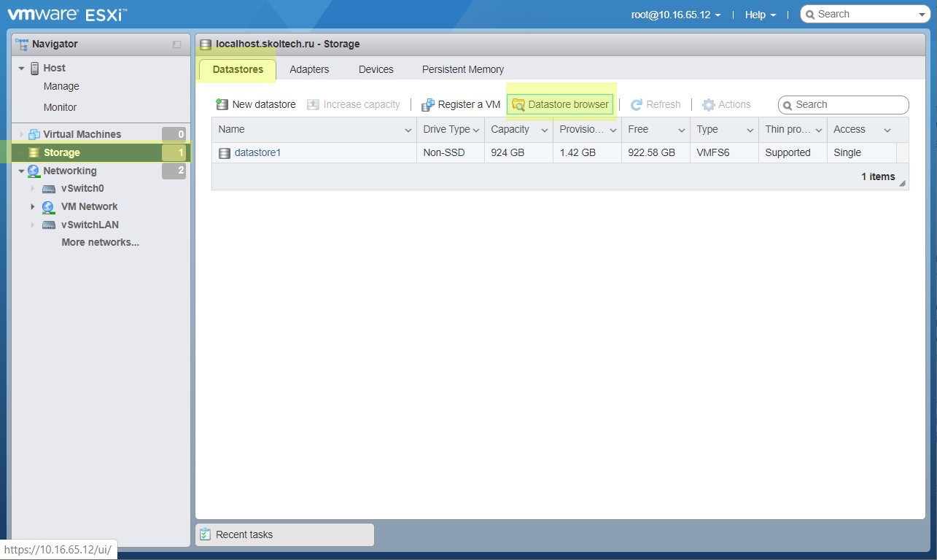This screenshot has height=560, width=937.
Task: Select Manage under Host
Action: (x=61, y=86)
